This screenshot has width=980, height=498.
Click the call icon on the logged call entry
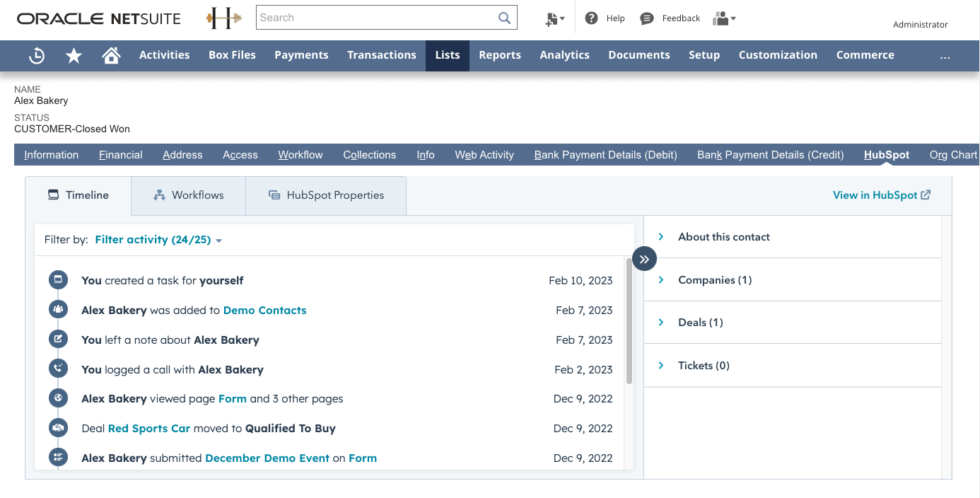tap(57, 368)
